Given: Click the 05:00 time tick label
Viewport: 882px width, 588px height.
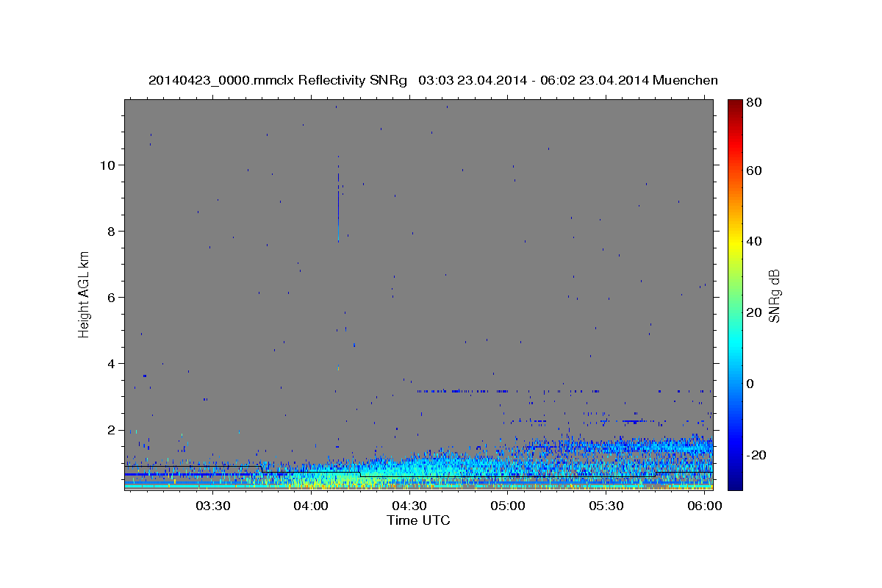Looking at the screenshot, I should [x=508, y=506].
